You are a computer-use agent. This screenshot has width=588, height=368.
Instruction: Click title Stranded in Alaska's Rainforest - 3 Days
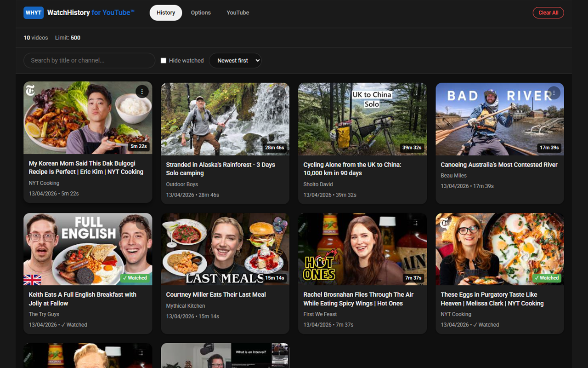[220, 169]
